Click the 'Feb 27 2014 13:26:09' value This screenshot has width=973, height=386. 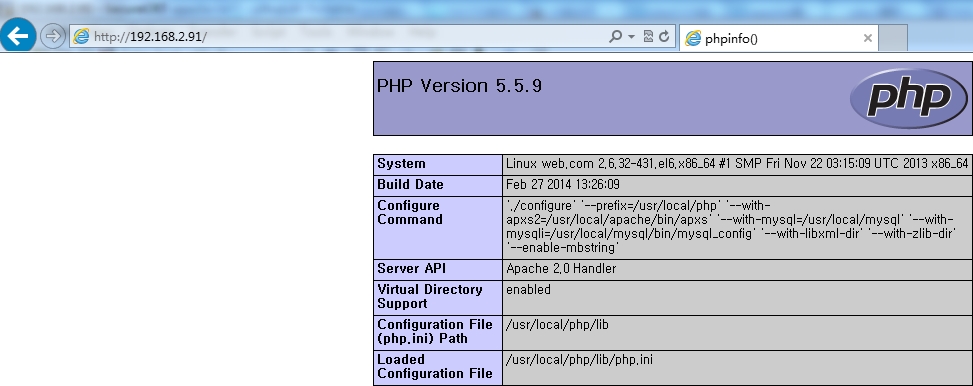(562, 185)
